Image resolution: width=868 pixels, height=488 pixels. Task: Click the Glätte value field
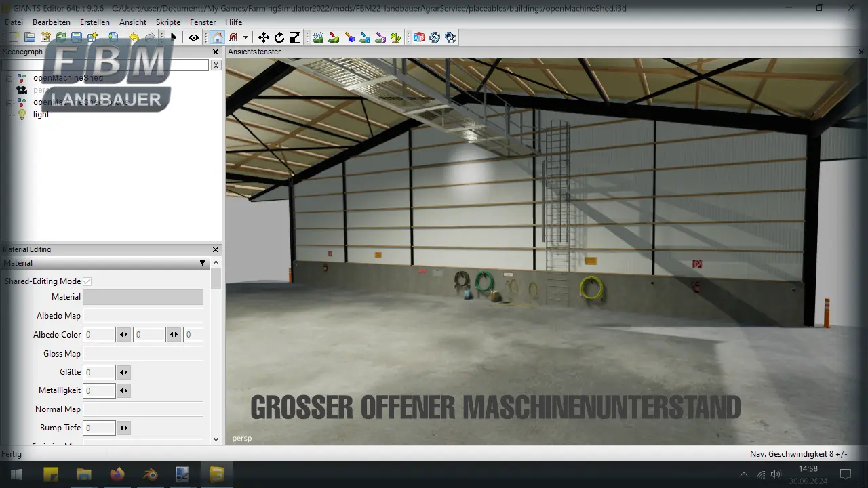point(99,372)
